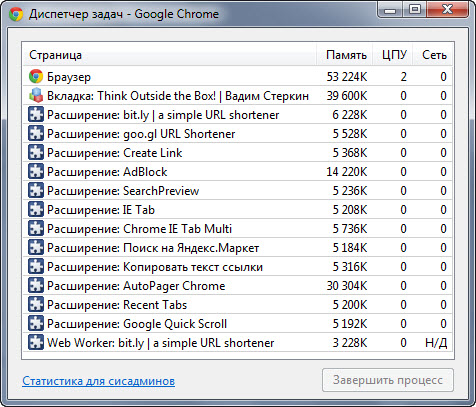Screen dimensions: 476x407
Task: Click puzzle icon next to Create Link
Action: click(36, 153)
